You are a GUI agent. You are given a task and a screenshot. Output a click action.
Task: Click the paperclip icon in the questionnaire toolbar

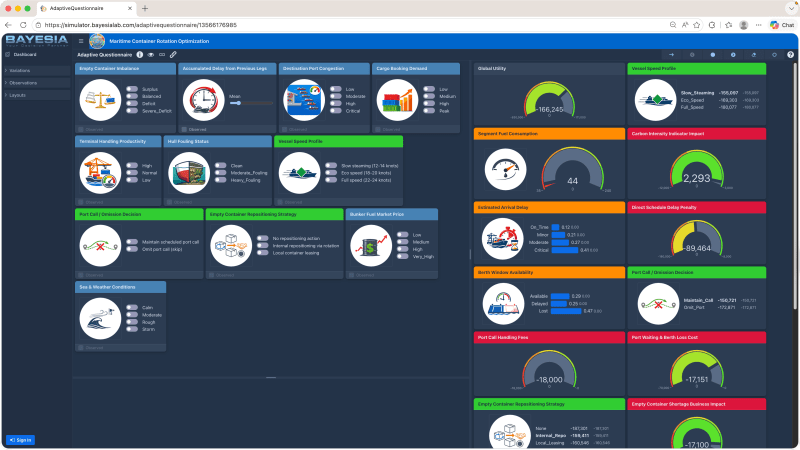tap(173, 55)
